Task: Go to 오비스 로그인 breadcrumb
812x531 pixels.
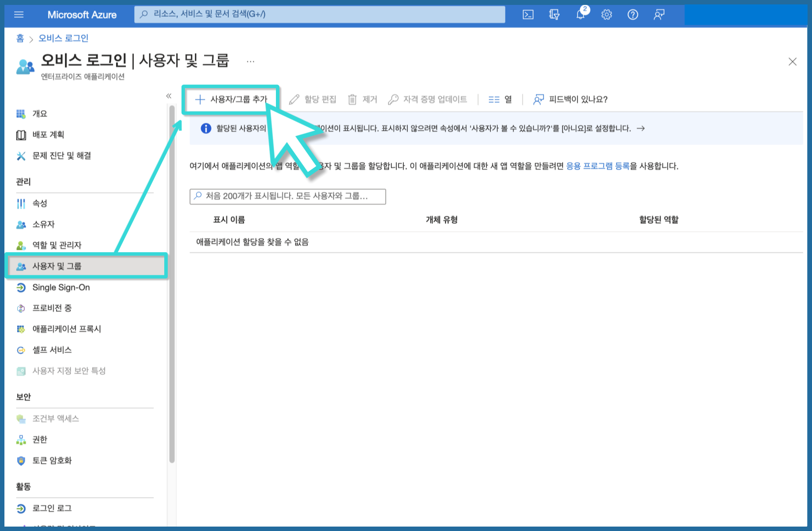Action: pos(63,38)
